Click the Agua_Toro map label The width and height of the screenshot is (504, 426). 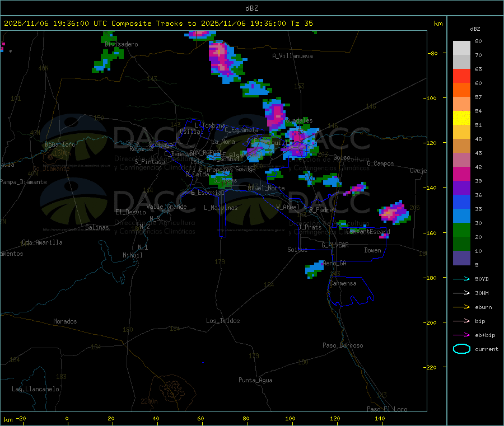click(x=60, y=144)
